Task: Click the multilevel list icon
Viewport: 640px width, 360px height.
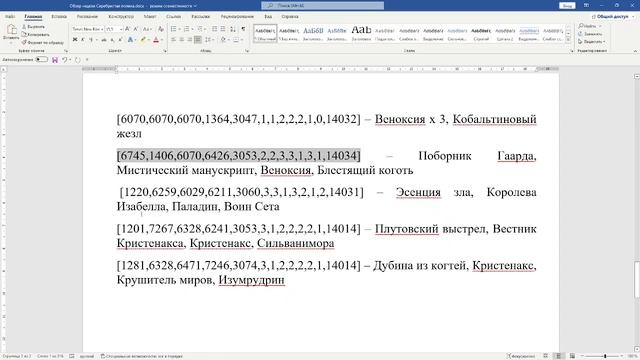Action: tap(201, 29)
